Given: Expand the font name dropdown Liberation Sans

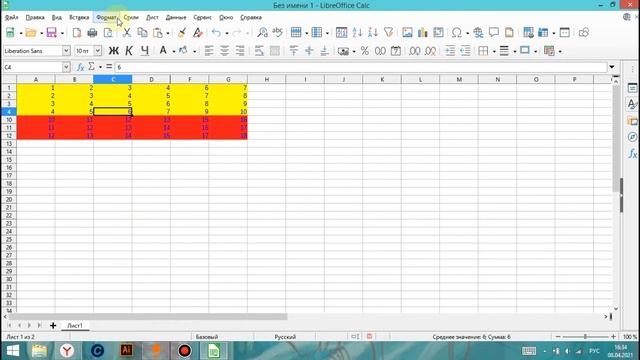Looking at the screenshot, I should click(66, 51).
